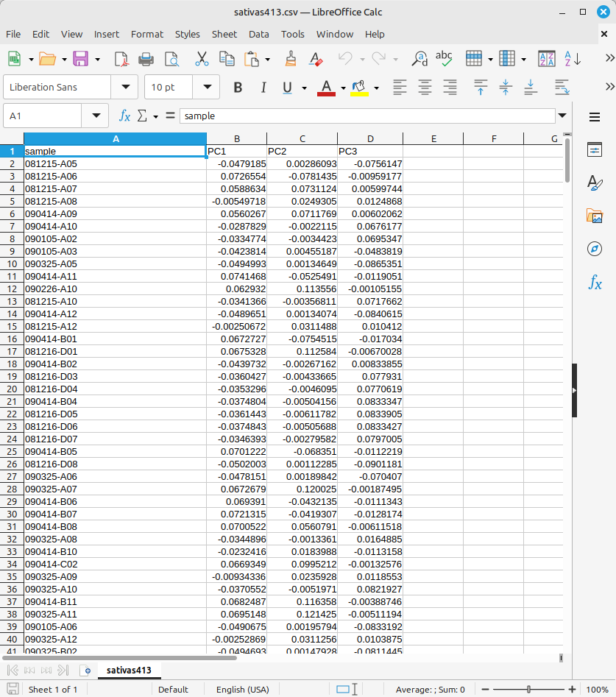Open the Name Box dropdown arrow
Screen dimensions: 616x697
pos(96,116)
